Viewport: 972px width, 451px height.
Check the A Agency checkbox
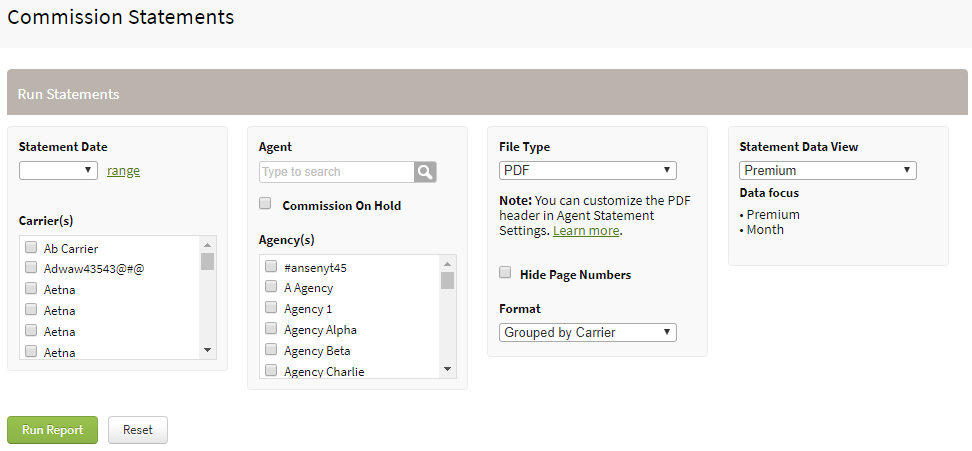coord(271,286)
